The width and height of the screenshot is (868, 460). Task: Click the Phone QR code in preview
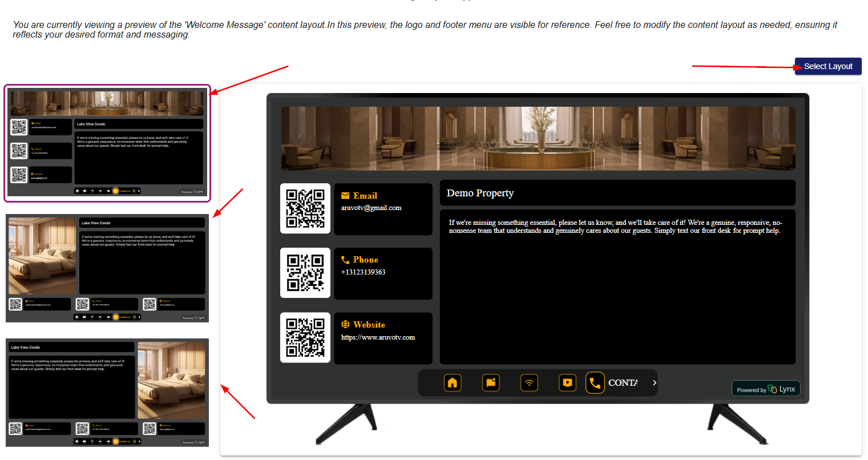(305, 273)
